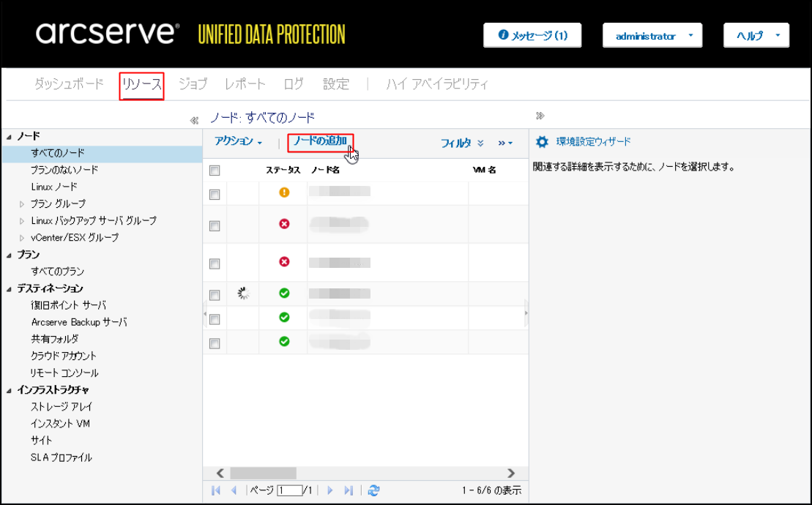
Task: Select すべてのプラン in tree
Action: 58,272
